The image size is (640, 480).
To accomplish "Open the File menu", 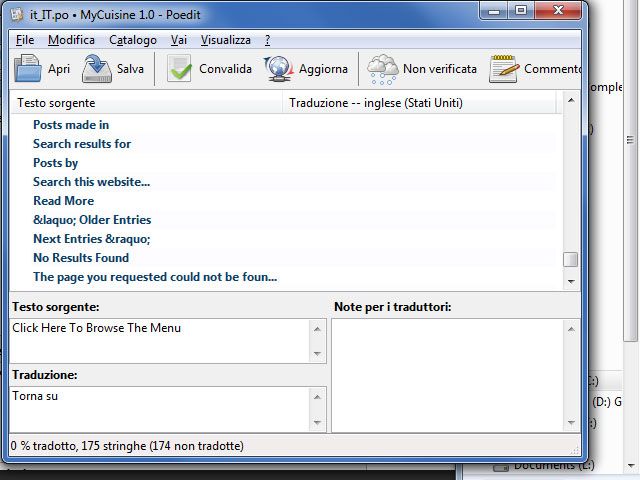I will tap(25, 40).
